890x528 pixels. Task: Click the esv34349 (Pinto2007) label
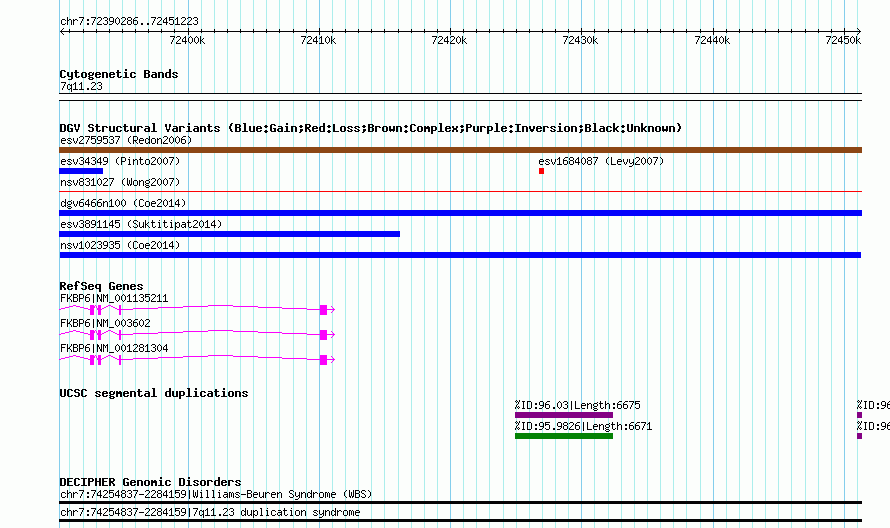tap(120, 161)
